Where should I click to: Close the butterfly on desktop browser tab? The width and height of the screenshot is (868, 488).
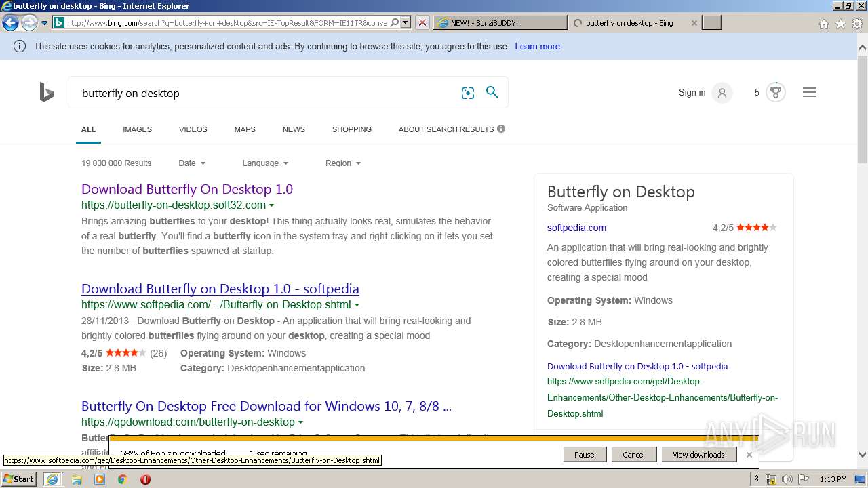pyautogui.click(x=694, y=22)
